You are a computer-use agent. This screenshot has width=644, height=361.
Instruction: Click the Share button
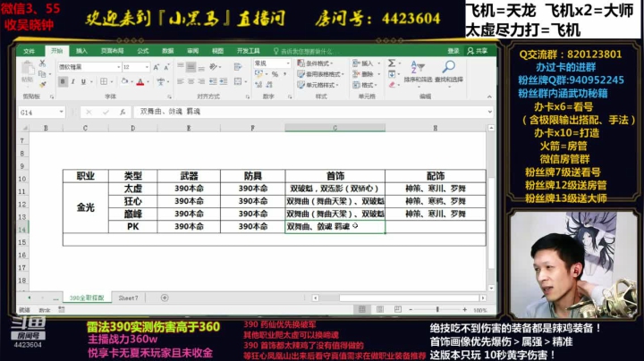pyautogui.click(x=478, y=51)
